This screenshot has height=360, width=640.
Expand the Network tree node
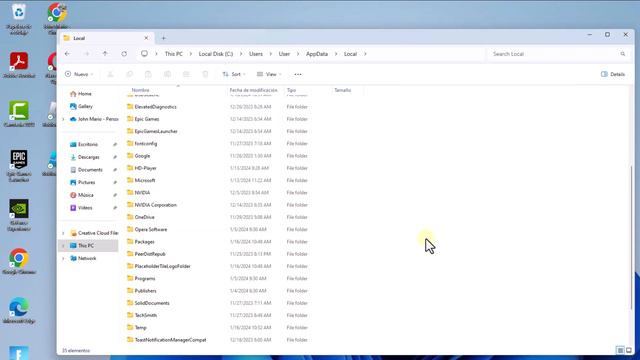(63, 258)
